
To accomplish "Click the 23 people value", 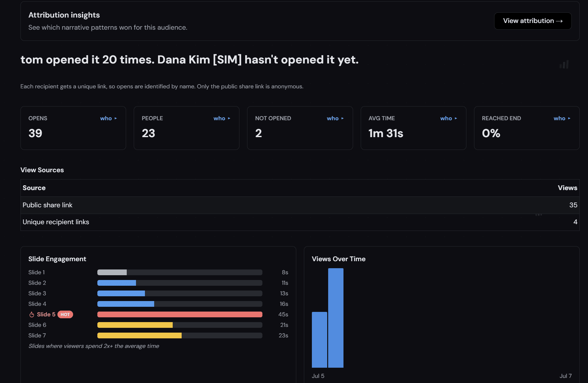I will coord(148,133).
